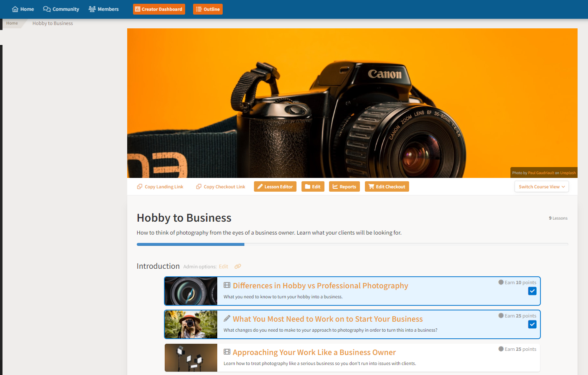
Task: Click the points badge icon on What You Most Need lesson
Action: [501, 315]
